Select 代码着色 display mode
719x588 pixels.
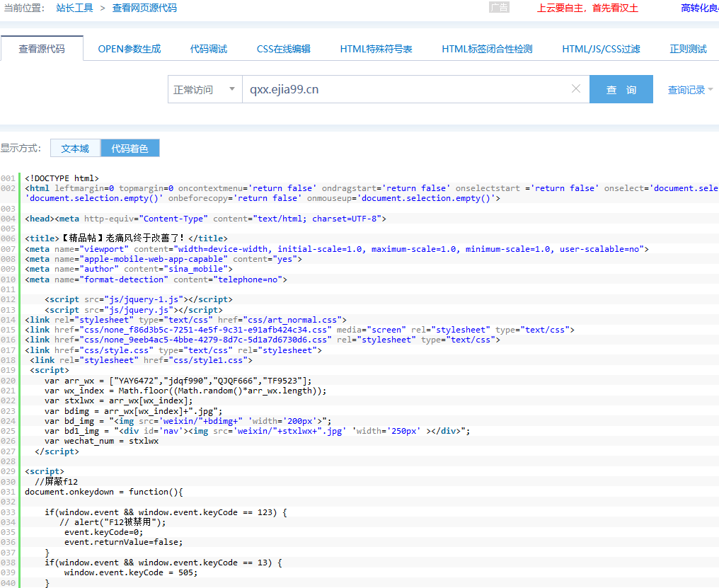130,149
